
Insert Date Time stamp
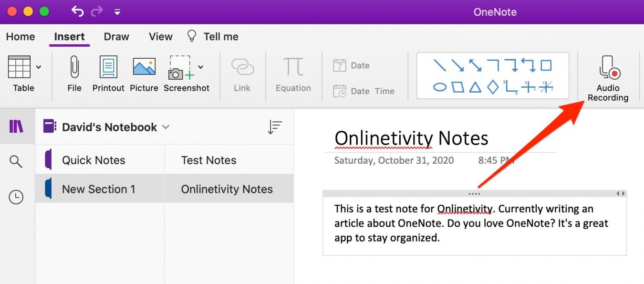(x=364, y=91)
